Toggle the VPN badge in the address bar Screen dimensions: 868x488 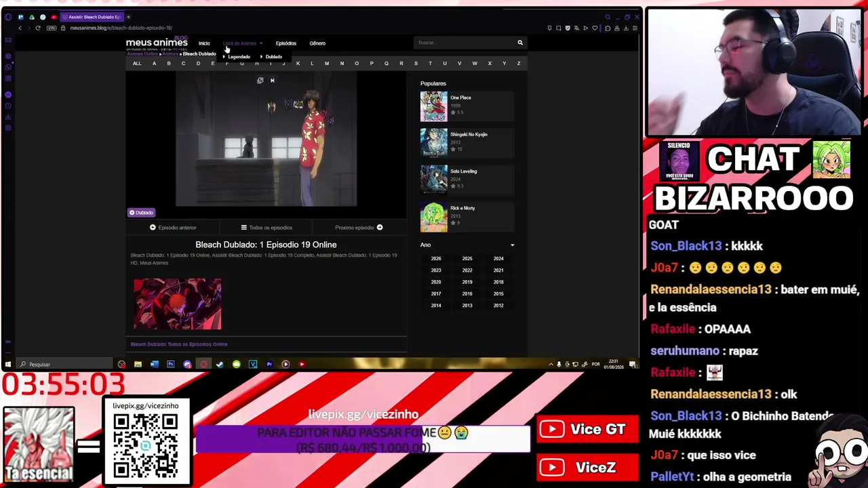[x=52, y=28]
